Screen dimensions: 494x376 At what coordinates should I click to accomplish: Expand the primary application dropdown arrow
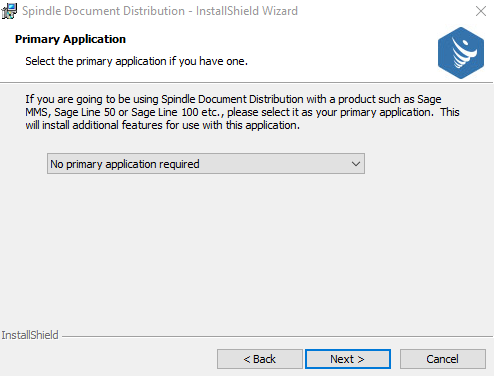pyautogui.click(x=356, y=164)
